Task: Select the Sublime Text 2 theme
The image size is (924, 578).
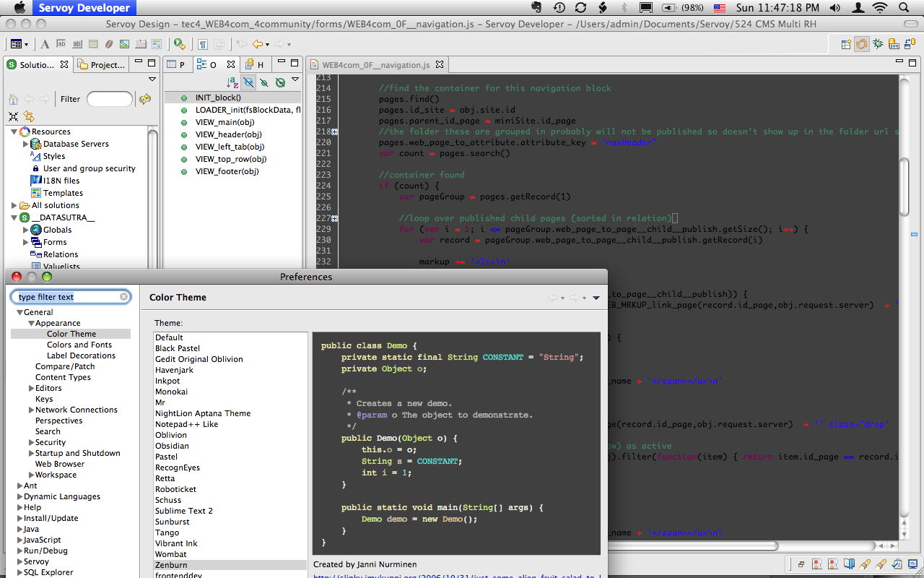Action: 184,511
